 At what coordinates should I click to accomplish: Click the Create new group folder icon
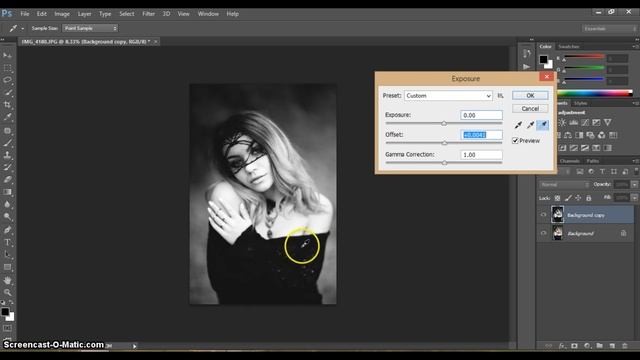pyautogui.click(x=599, y=346)
